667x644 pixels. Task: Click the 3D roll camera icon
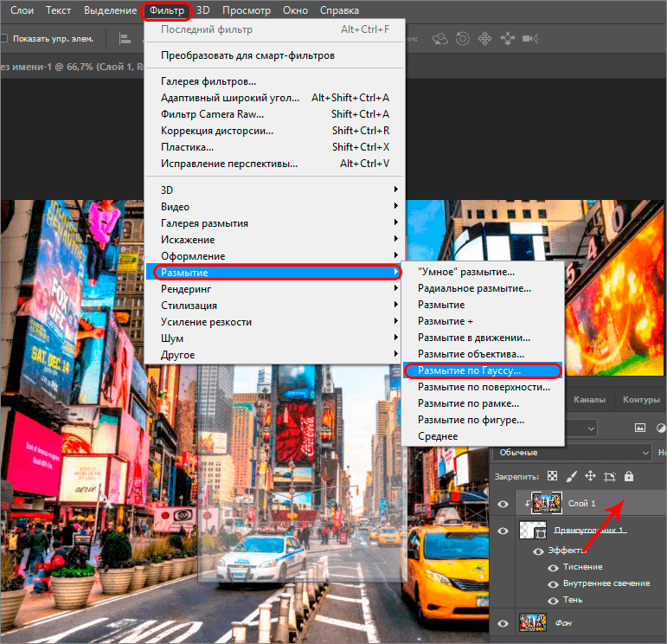[463, 39]
